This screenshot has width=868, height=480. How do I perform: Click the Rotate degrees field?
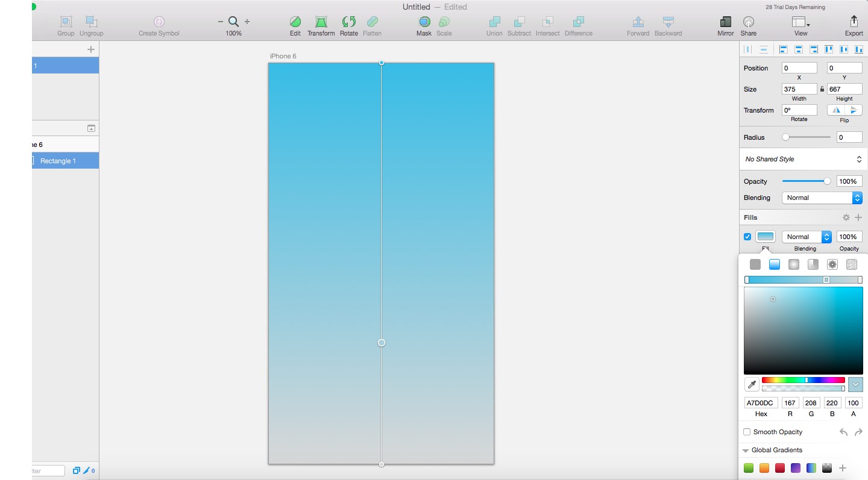[x=799, y=110]
